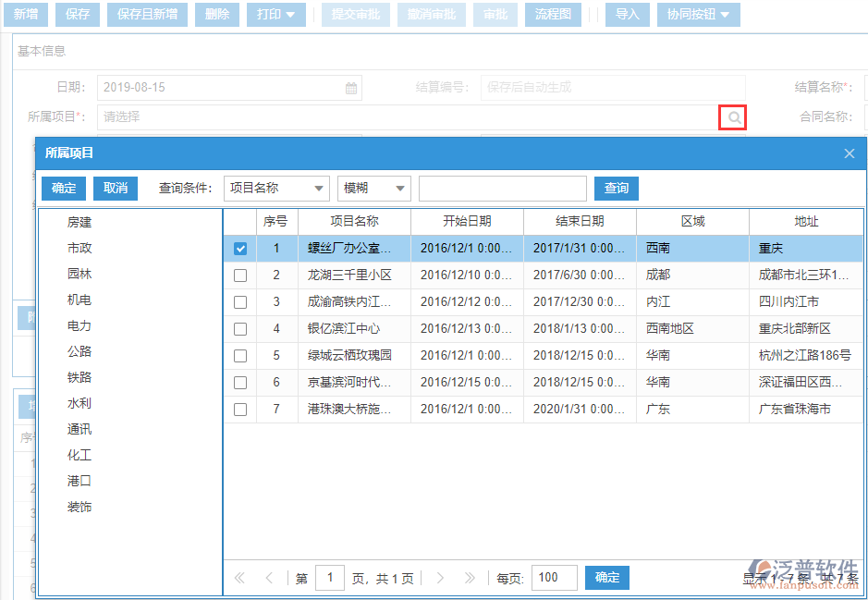
Task: Select the 市政 project category
Action: tap(81, 247)
